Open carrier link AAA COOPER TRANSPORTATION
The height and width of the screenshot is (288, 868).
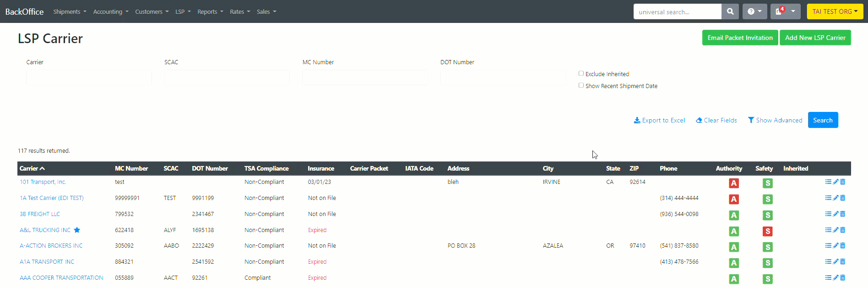61,278
